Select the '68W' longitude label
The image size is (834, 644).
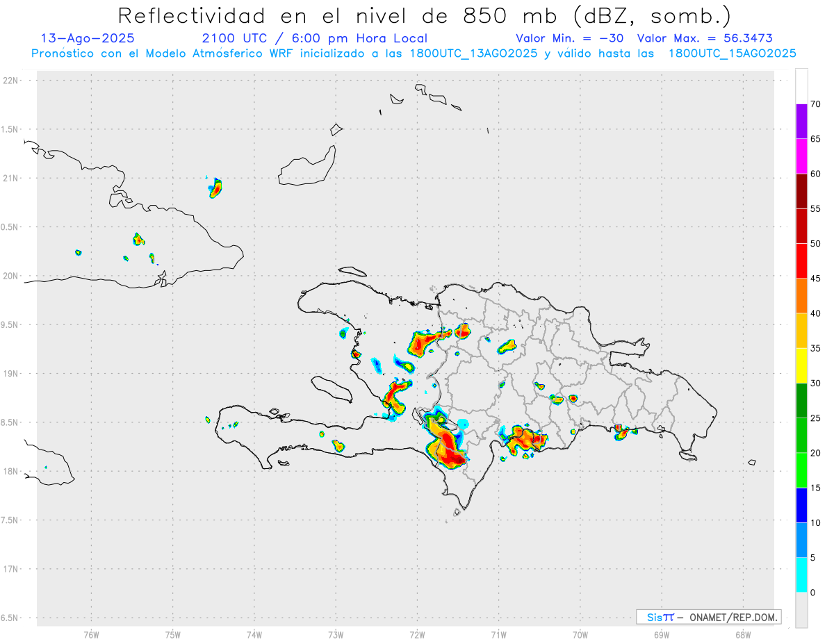[x=743, y=635]
